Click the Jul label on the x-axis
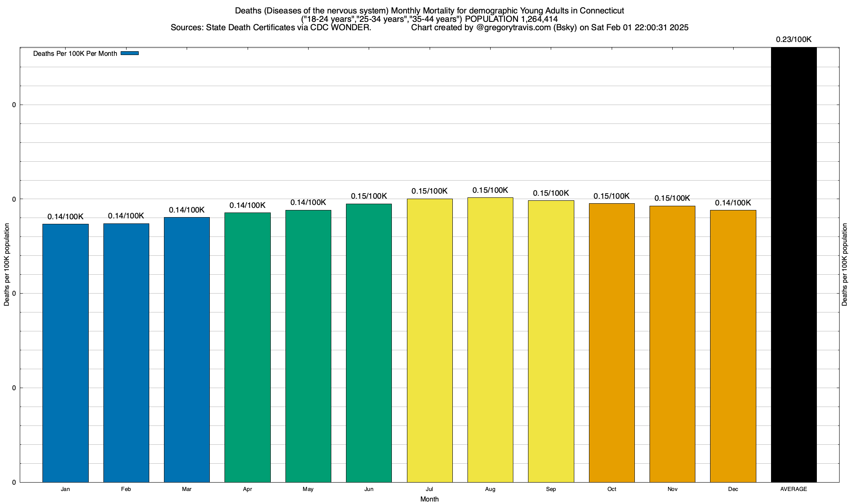The width and height of the screenshot is (861, 504). [x=429, y=489]
